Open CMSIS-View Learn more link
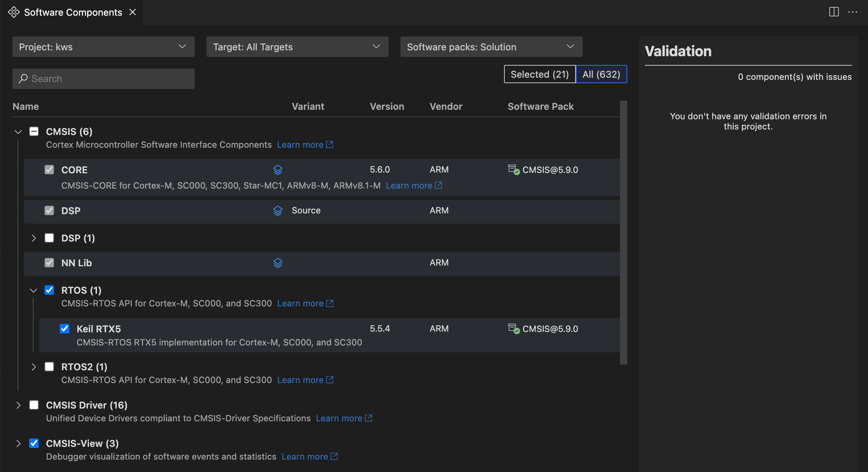This screenshot has height=472, width=868. [x=305, y=456]
